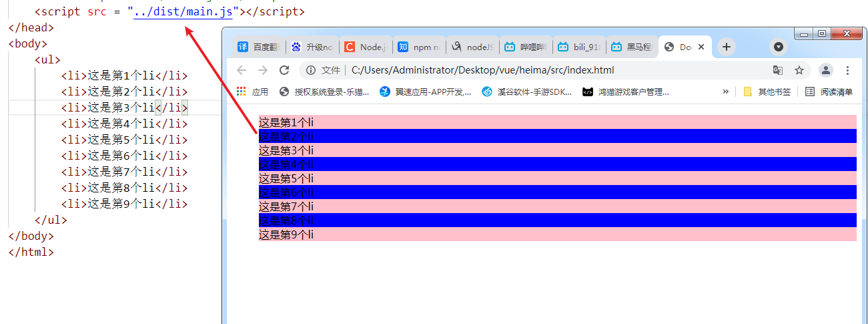Click the browser Back arrow

point(242,70)
